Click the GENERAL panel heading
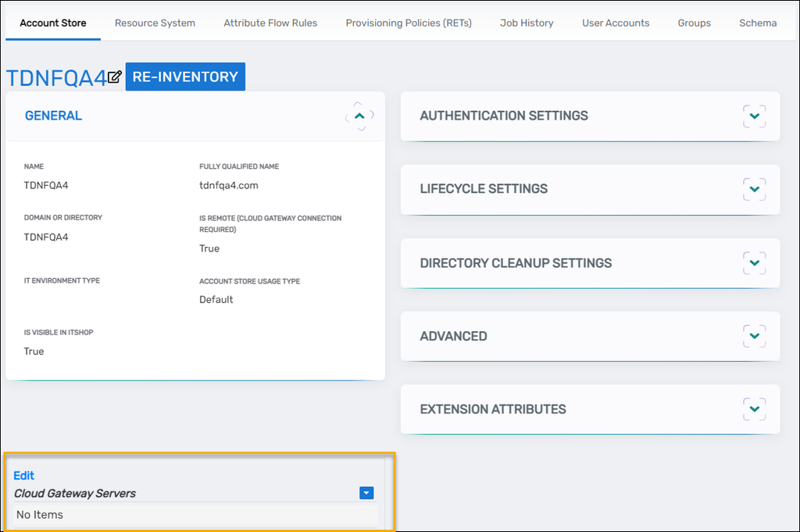The height and width of the screenshot is (532, 800). 53,116
